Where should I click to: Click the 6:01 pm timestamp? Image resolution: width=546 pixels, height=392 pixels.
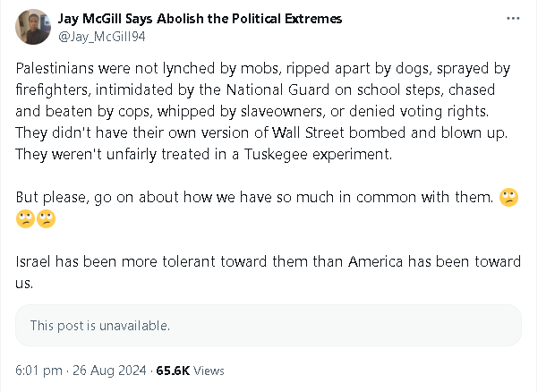tap(38, 370)
